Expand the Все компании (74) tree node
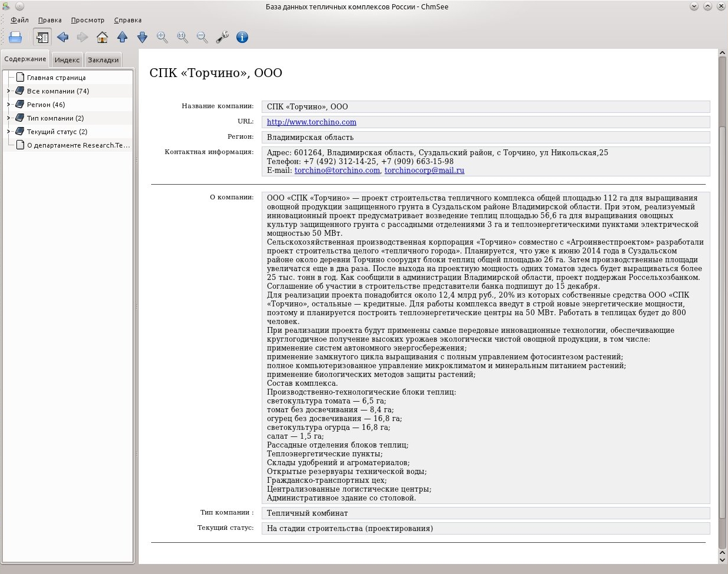This screenshot has height=574, width=728. pos(8,91)
